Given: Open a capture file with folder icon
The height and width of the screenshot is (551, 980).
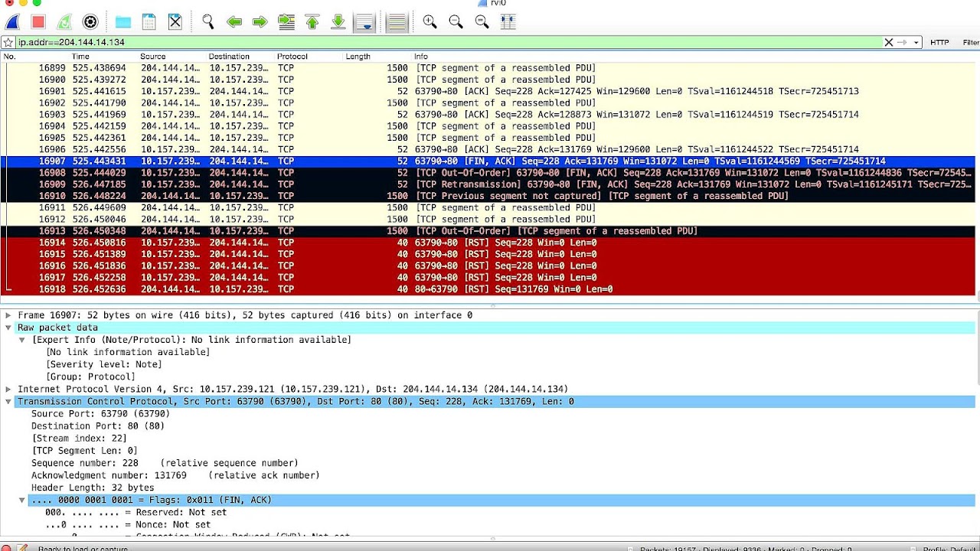Looking at the screenshot, I should tap(122, 22).
